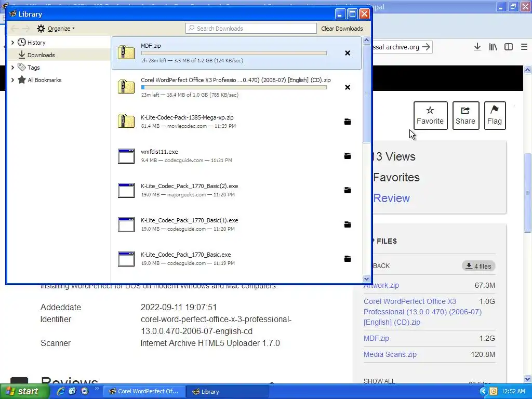The height and width of the screenshot is (399, 532).
Task: Switch to Library taskbar button
Action: pyautogui.click(x=228, y=392)
